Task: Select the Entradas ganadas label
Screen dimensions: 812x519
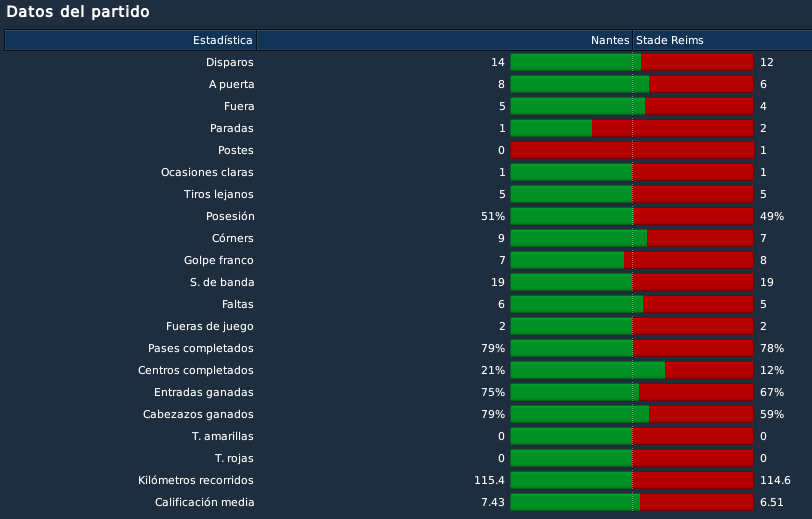Action: point(204,393)
